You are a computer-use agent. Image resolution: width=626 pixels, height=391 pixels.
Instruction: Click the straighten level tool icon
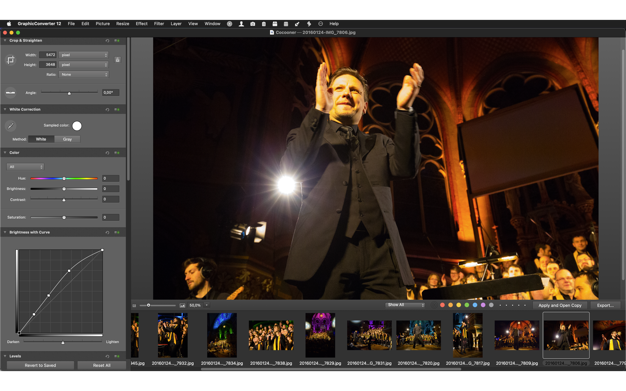coord(10,92)
